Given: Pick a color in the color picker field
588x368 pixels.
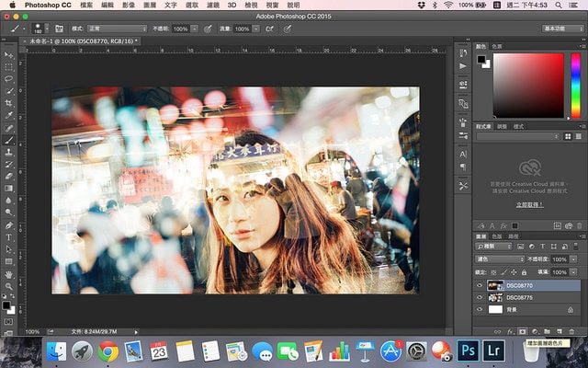Looking at the screenshot, I should click(x=528, y=85).
